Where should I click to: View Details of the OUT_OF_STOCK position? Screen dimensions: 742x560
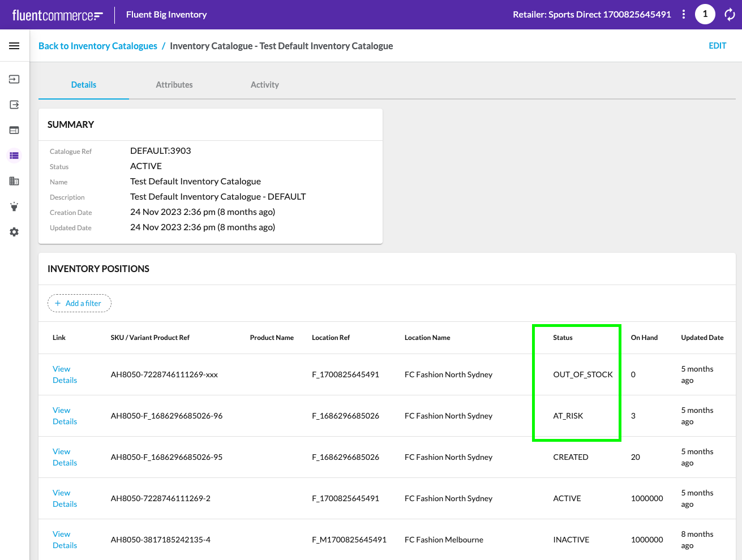(65, 374)
